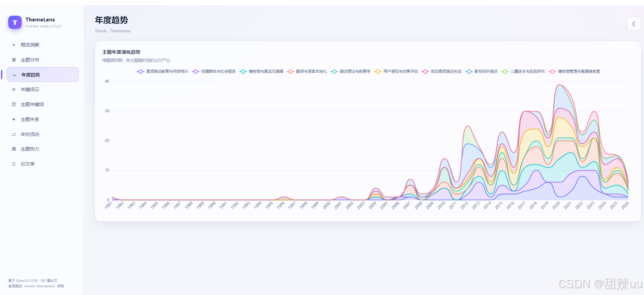The width and height of the screenshot is (644, 295).
Task: Click the 2026 x-axis year label
Action: pyautogui.click(x=625, y=205)
